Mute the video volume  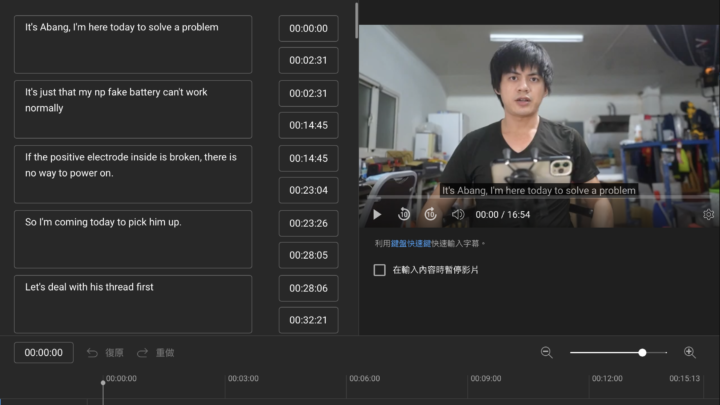[457, 214]
